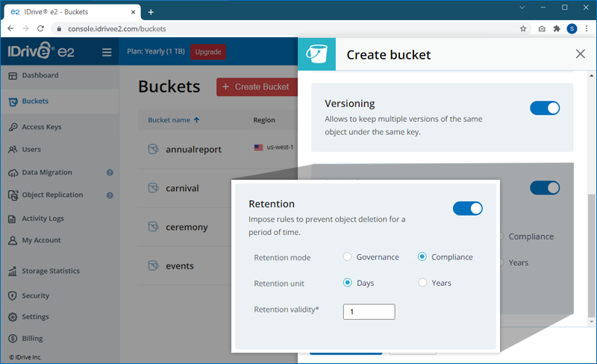The height and width of the screenshot is (364, 597).
Task: Select Compliance retention mode in highlighted panel
Action: tap(422, 257)
